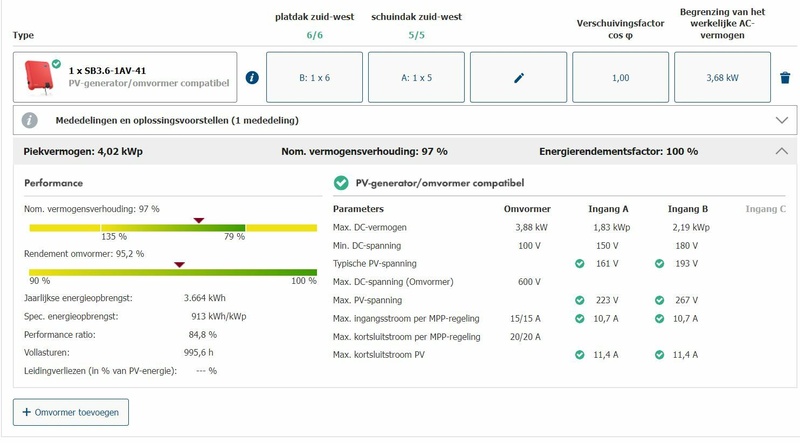Click the 20/20 A short-circuit current value

click(x=526, y=337)
